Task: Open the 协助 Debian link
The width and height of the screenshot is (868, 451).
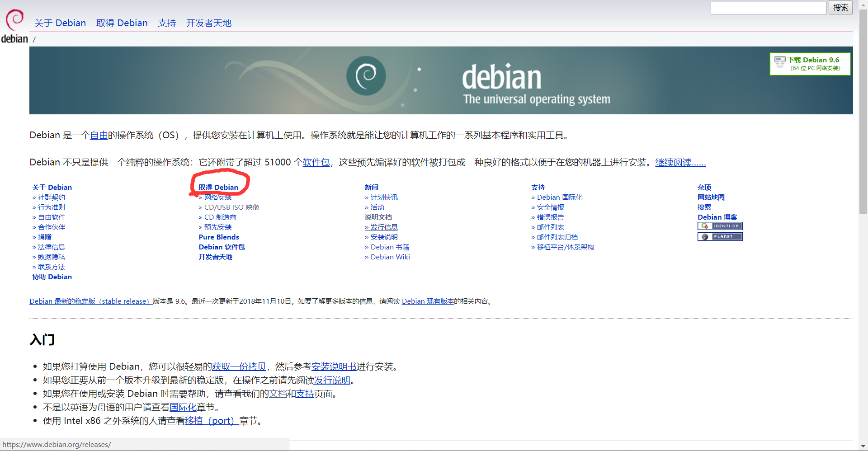Action: [52, 277]
